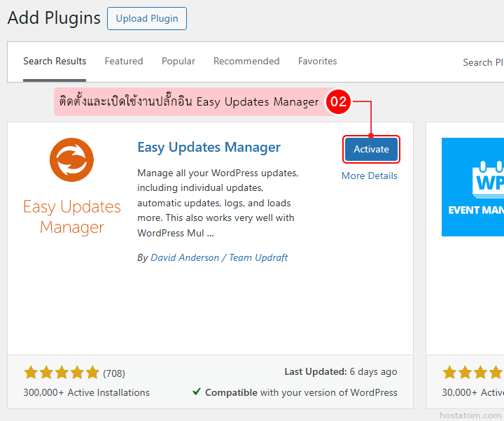504x421 pixels.
Task: Open the Featured plugins tab
Action: click(124, 62)
